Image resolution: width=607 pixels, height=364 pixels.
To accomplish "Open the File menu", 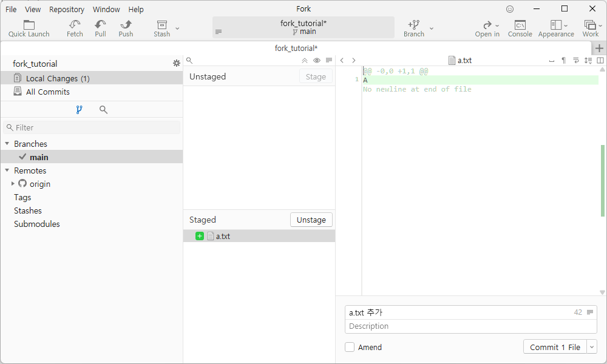I will [11, 9].
